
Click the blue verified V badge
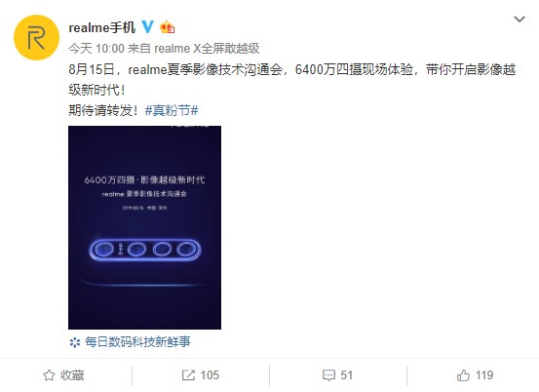(x=147, y=27)
